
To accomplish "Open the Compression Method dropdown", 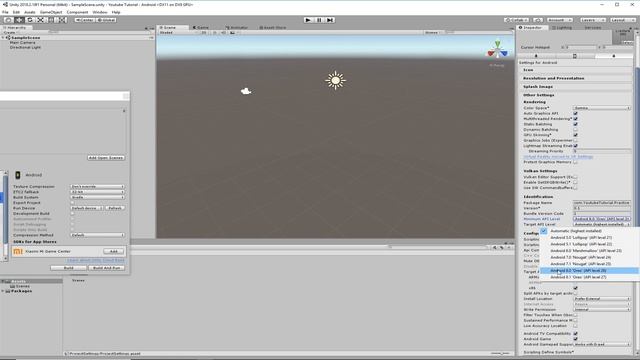I will click(x=97, y=235).
